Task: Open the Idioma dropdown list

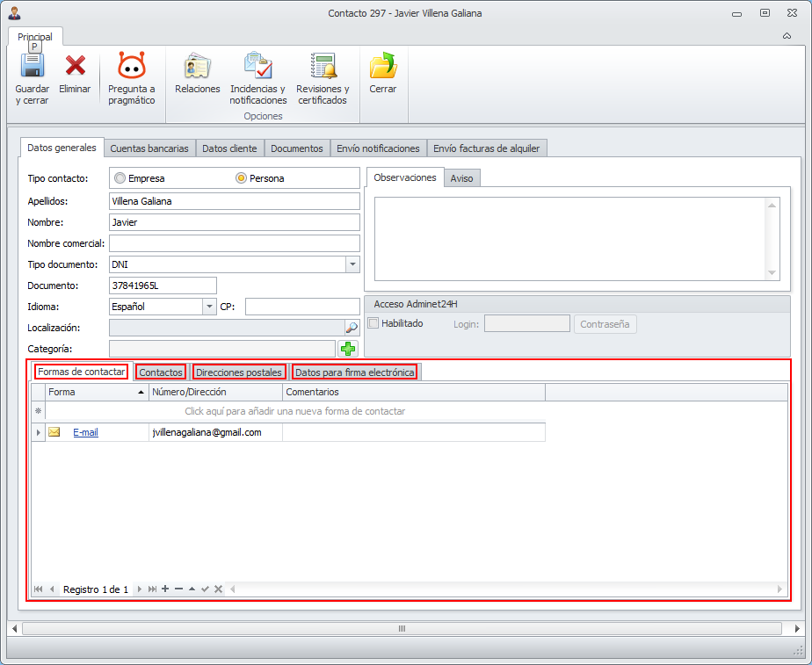Action: click(209, 307)
